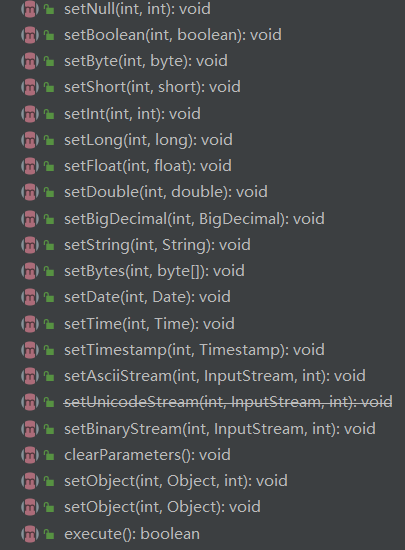Select setDate(int, Date): void

point(147,297)
